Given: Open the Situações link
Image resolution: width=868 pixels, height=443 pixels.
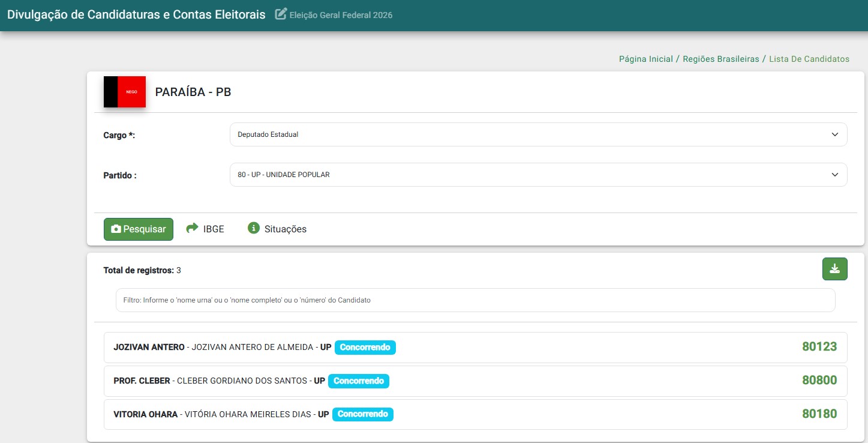Looking at the screenshot, I should 286,229.
